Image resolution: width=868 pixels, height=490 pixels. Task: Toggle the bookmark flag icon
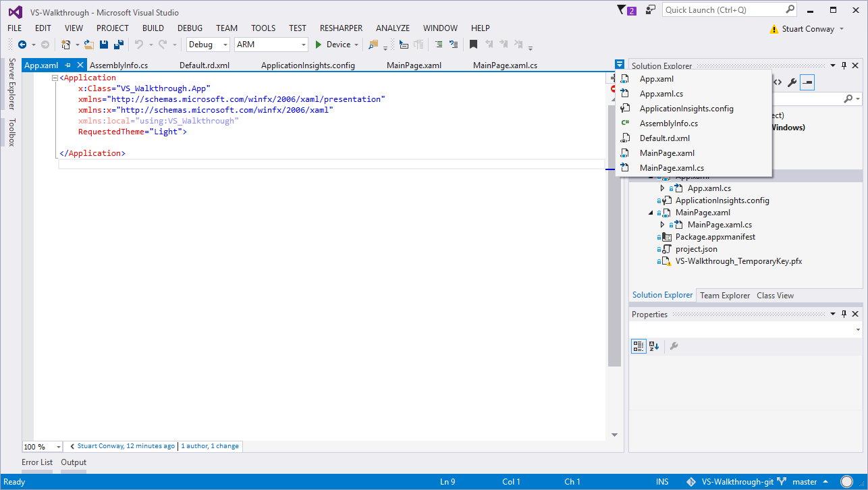(x=474, y=45)
